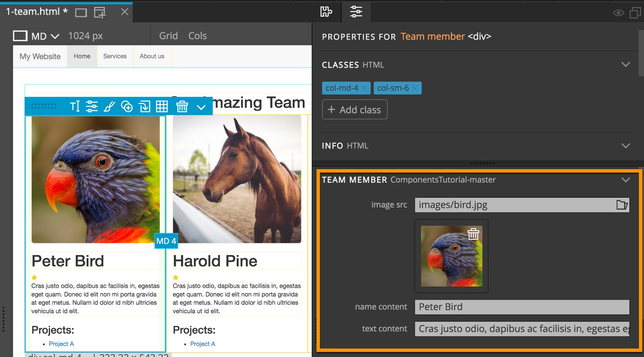Close the 1-team.html tab

click(x=124, y=12)
